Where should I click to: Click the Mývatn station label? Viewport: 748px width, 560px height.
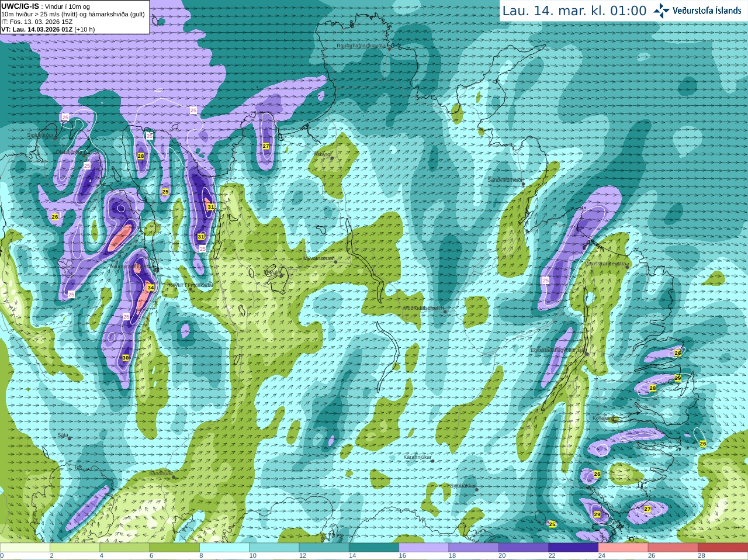point(273,272)
